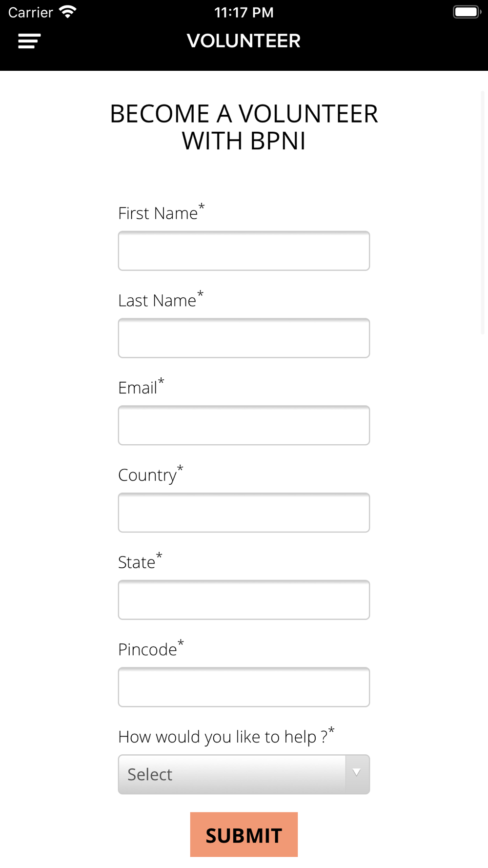Image resolution: width=488 pixels, height=868 pixels.
Task: Click inside the Country field
Action: pos(244,513)
